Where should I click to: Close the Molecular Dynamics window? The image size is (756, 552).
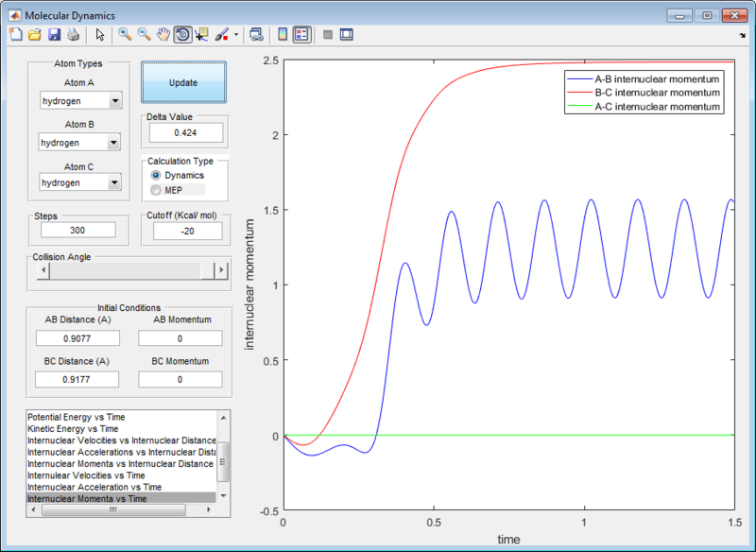click(x=735, y=16)
